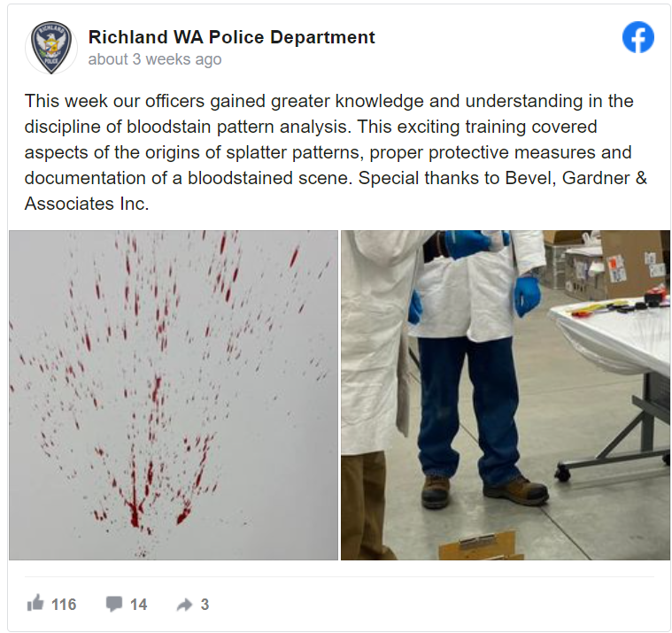Click the share arrow icon

(x=185, y=605)
